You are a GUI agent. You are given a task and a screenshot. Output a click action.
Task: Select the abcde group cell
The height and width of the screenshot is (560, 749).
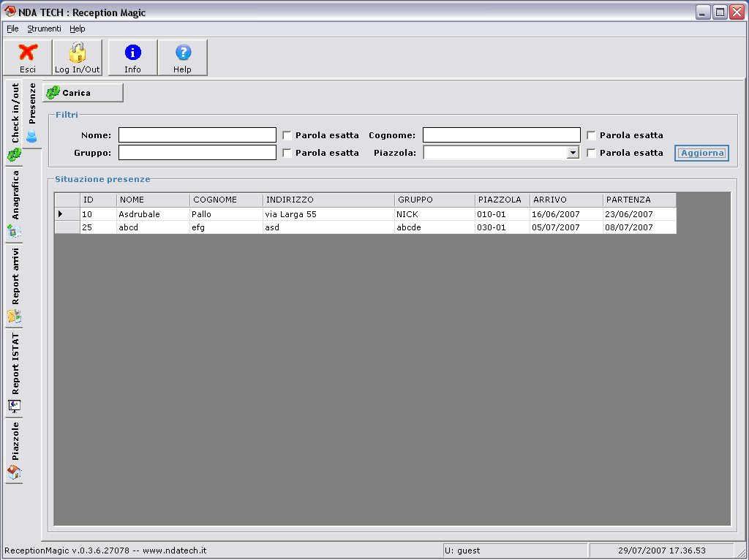coord(434,227)
